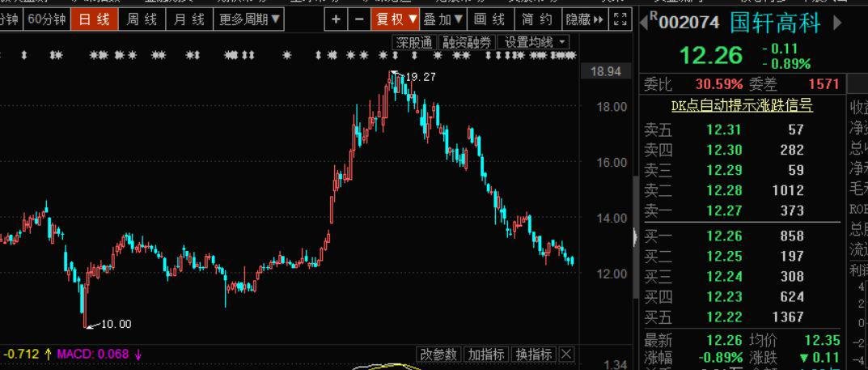Click the 改参数 indicator button
This screenshot has height=370, width=868.
pyautogui.click(x=439, y=355)
